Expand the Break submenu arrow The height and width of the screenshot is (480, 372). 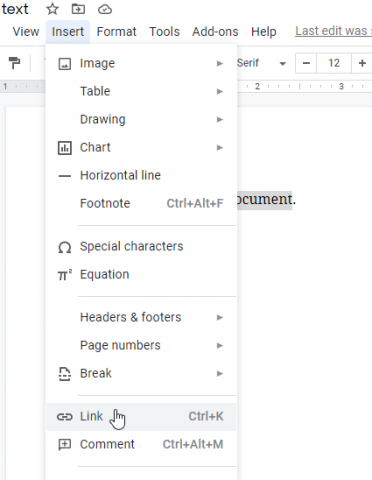click(x=220, y=373)
